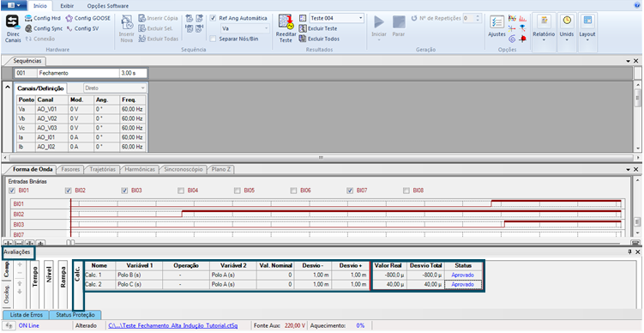Click the plus add-row icon in Avaliações
The image size is (644, 333).
[20, 264]
